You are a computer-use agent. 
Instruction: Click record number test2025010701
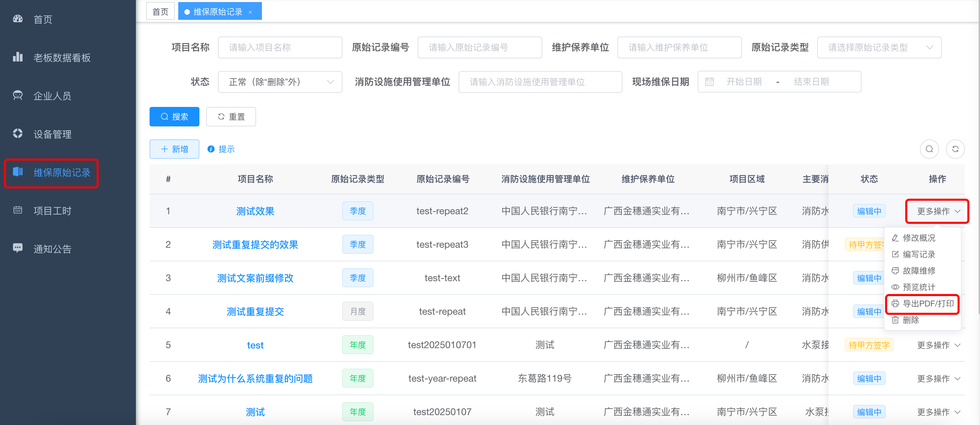[442, 345]
